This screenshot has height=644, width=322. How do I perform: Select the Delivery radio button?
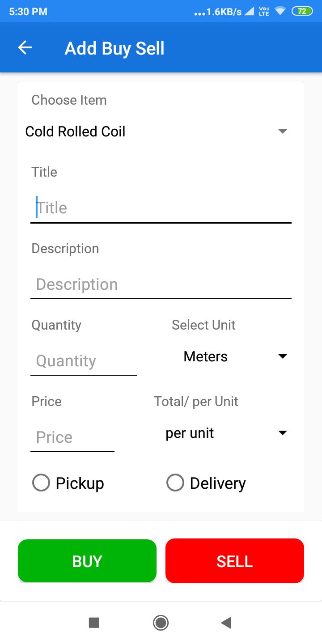point(175,483)
